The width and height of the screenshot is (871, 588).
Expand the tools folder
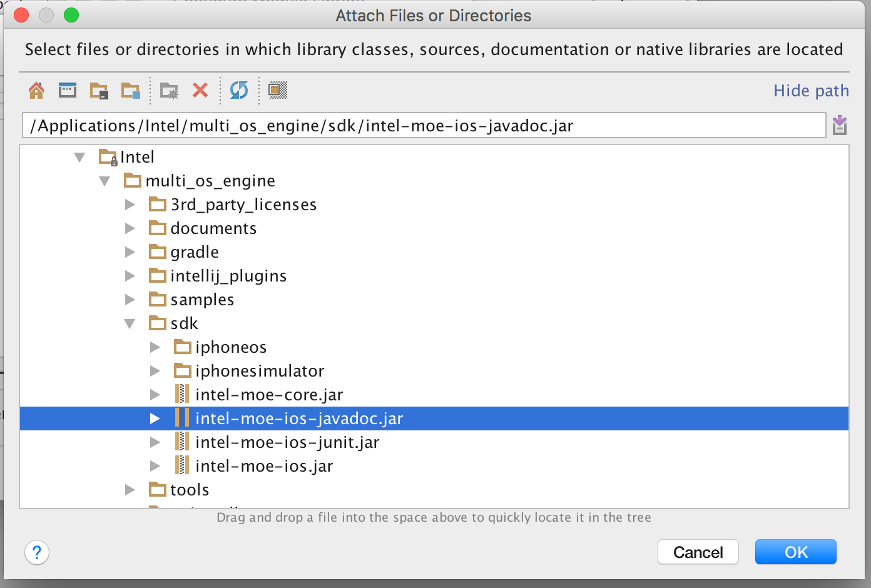point(130,490)
